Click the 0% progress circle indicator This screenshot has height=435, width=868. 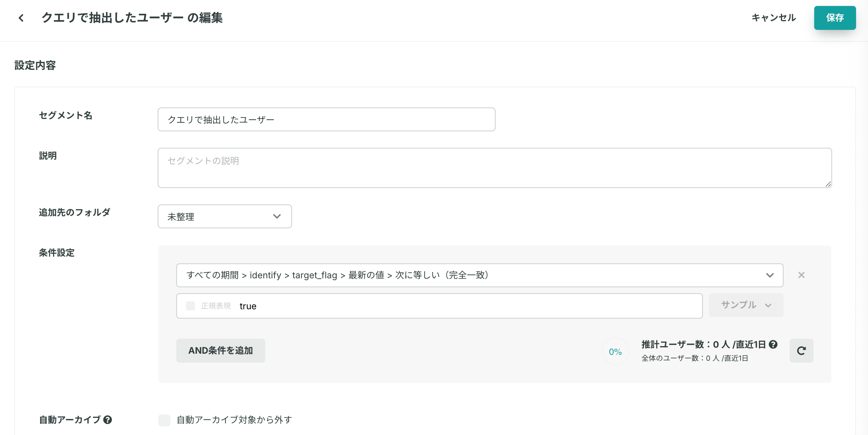[615, 351]
